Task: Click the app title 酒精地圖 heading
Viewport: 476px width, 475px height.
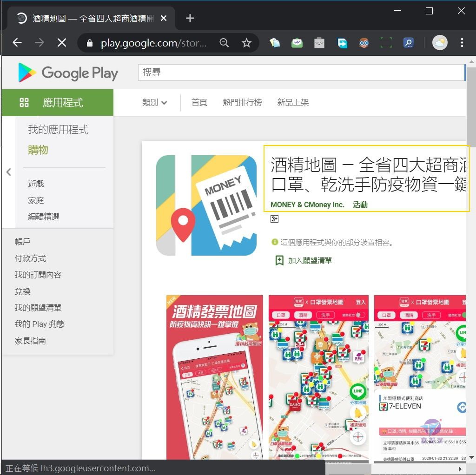Action: 368,174
